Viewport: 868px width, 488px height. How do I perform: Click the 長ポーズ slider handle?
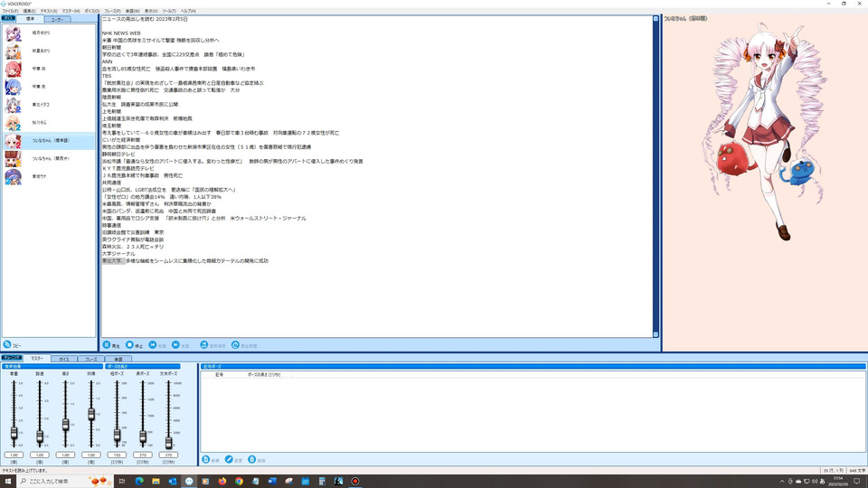[x=143, y=436]
